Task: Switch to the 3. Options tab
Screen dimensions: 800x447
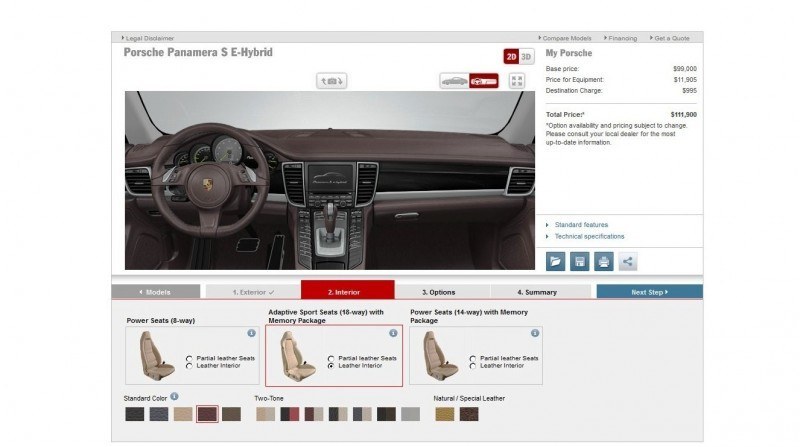Action: pos(442,292)
